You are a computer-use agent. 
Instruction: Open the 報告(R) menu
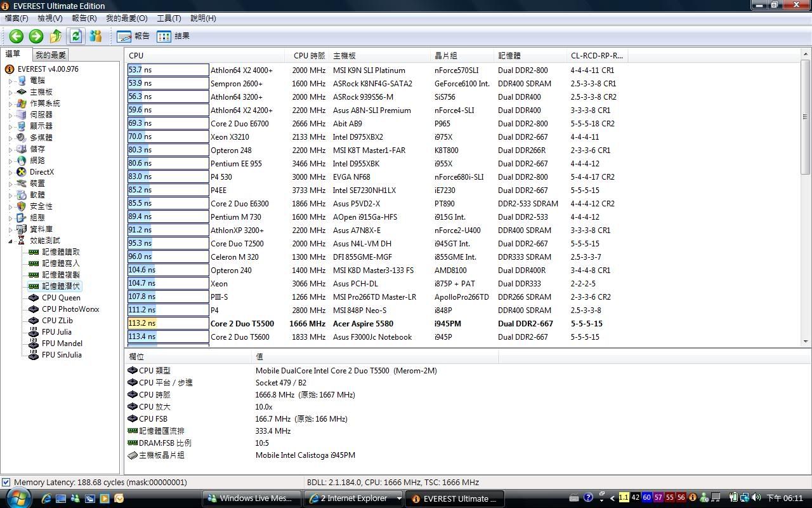point(84,18)
